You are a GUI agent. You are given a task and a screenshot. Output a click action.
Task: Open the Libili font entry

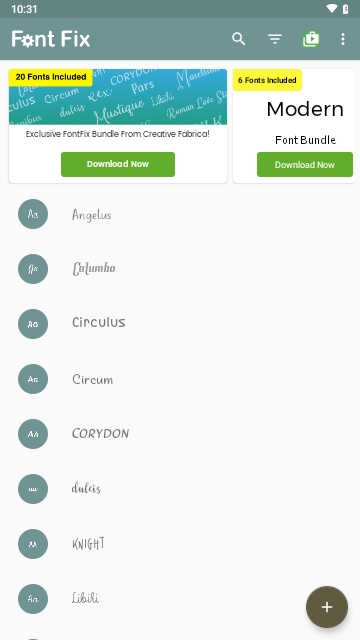(180, 599)
